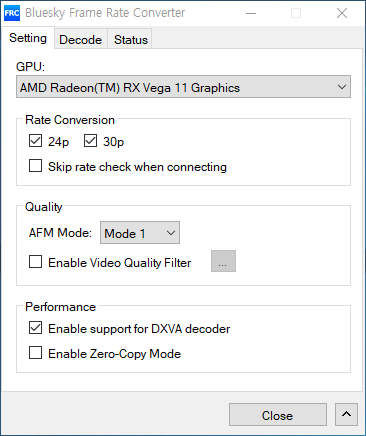Switch to the Decode tab
This screenshot has width=366, height=436.
coord(81,40)
